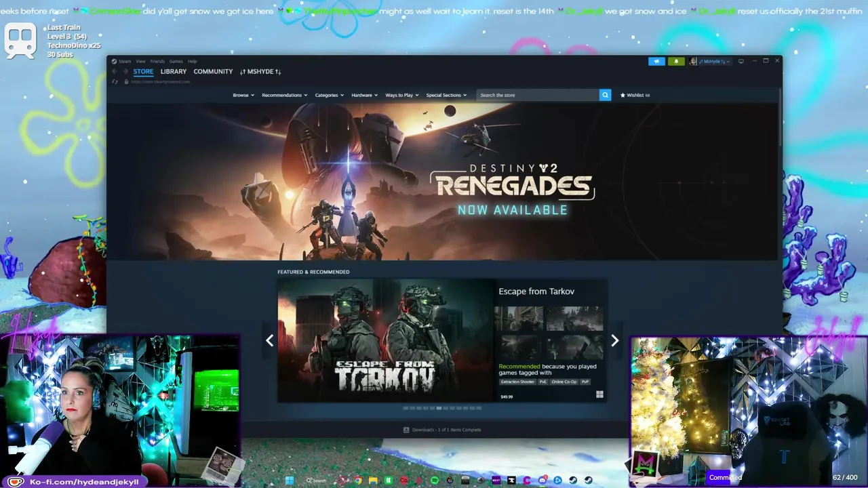Select the first carousel page indicator dot
This screenshot has height=488, width=868.
coord(406,408)
